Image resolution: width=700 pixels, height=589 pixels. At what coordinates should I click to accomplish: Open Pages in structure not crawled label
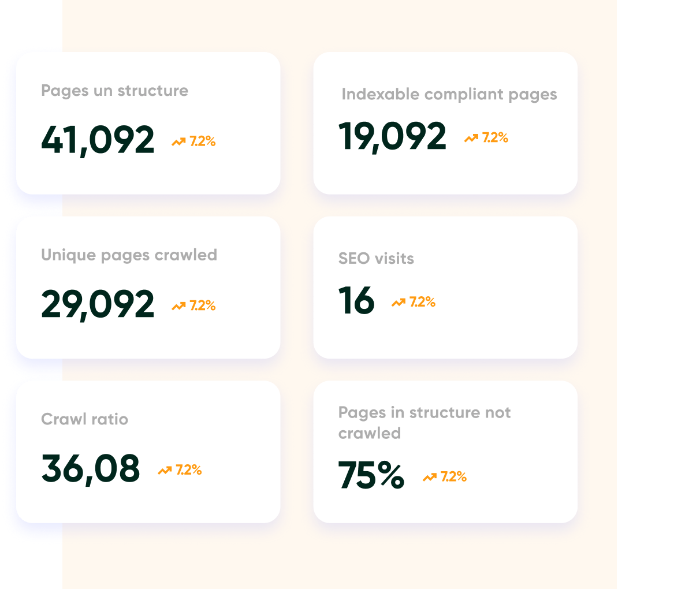click(424, 423)
